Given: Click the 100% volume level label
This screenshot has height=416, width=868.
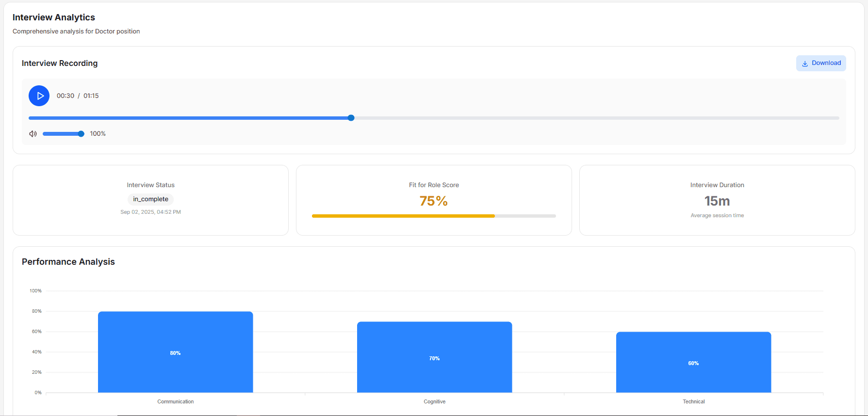Looking at the screenshot, I should [98, 134].
